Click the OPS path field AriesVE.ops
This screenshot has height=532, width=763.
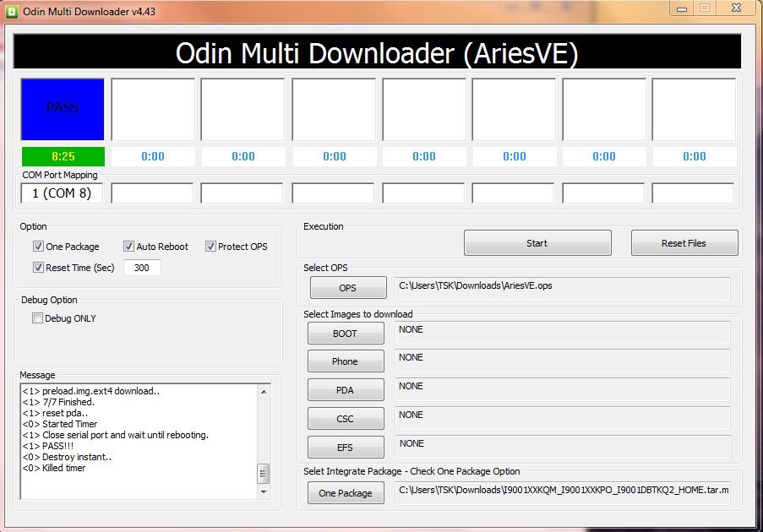[563, 289]
